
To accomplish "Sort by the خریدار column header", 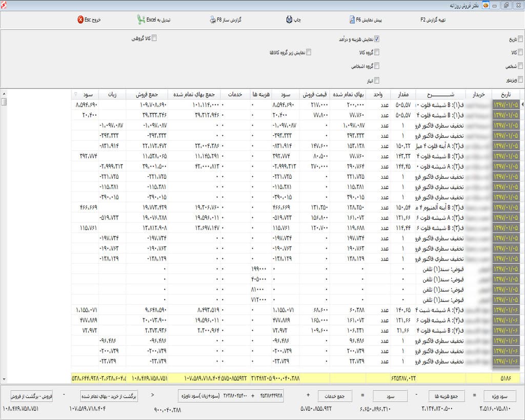I will [478, 94].
